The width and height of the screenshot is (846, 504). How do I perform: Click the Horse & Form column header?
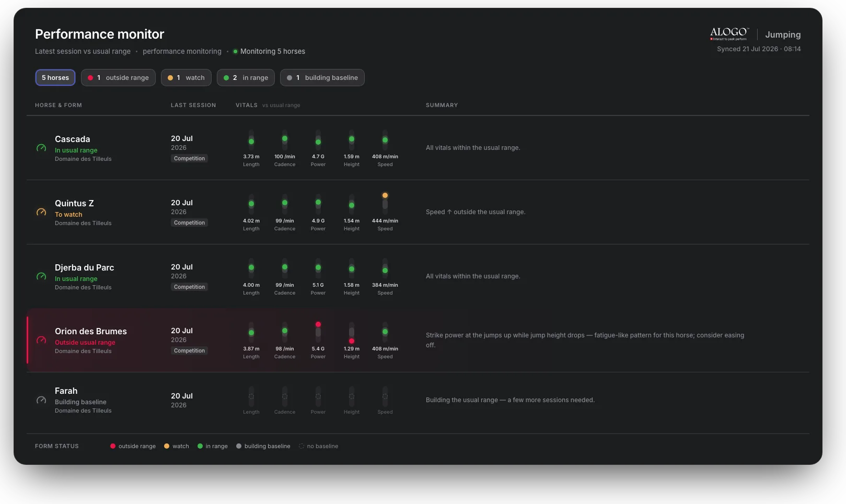(x=59, y=106)
